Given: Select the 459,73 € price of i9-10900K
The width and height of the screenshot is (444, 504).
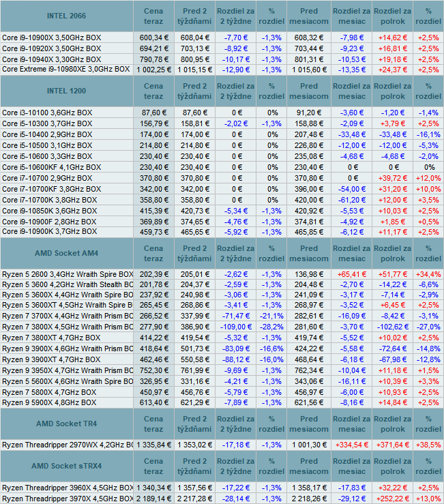Looking at the screenshot, I should (153, 232).
